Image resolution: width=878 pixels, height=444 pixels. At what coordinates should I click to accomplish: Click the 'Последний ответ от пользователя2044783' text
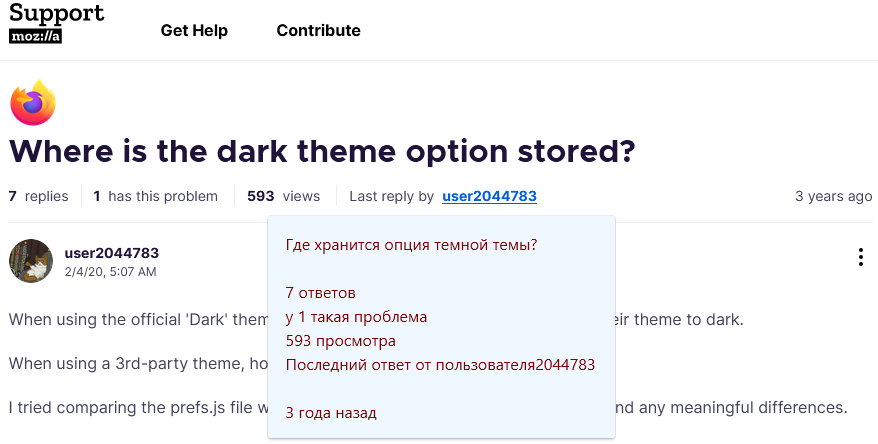pos(440,365)
